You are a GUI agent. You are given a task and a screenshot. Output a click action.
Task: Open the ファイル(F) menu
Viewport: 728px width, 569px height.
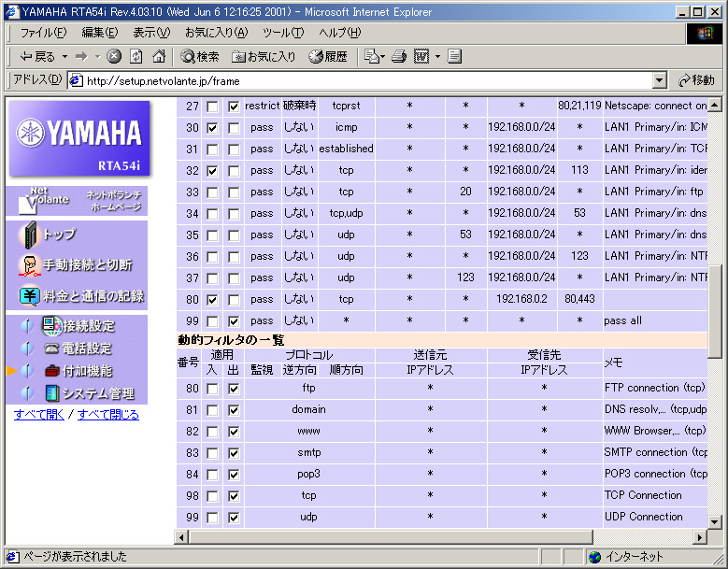pos(43,33)
